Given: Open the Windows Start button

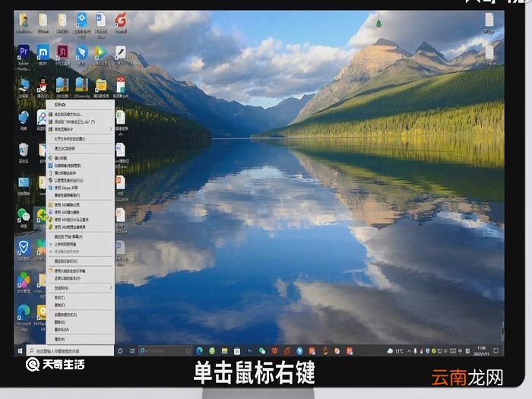Looking at the screenshot, I should click(x=20, y=350).
